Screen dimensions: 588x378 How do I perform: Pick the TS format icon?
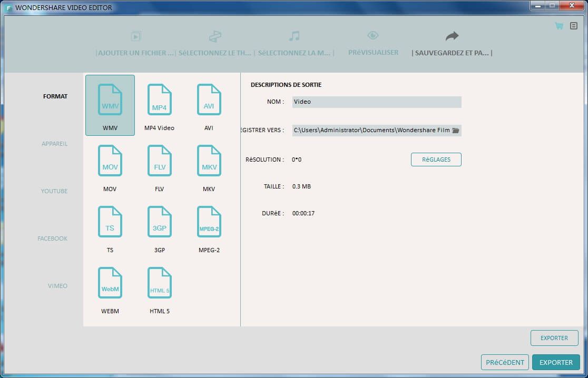point(110,222)
